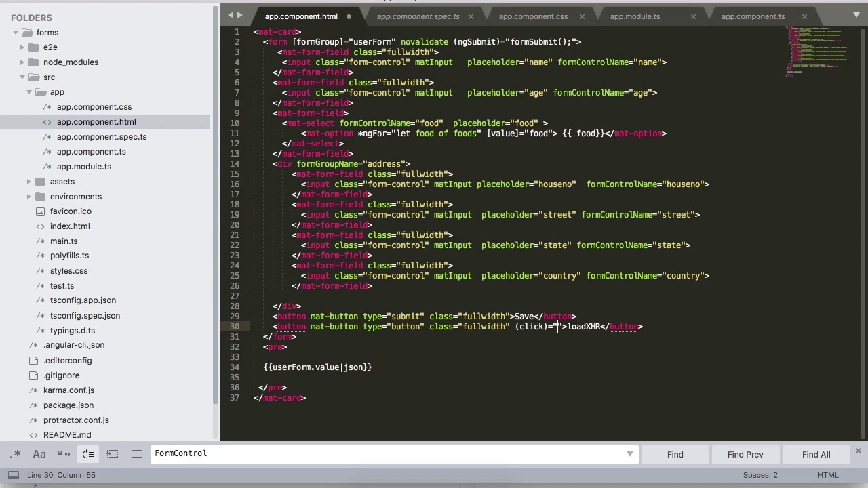Toggle whole word search option

64,454
